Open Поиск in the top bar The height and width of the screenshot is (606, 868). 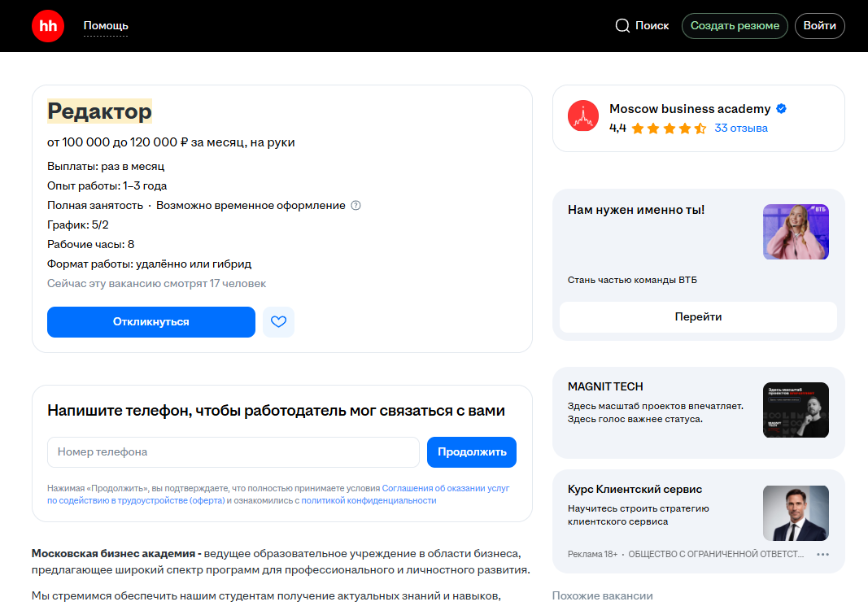coord(652,26)
